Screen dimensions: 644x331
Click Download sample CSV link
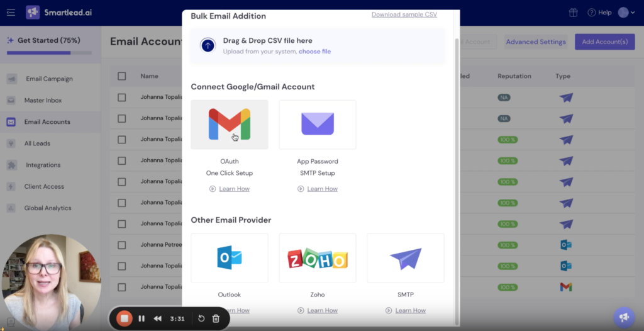[404, 14]
